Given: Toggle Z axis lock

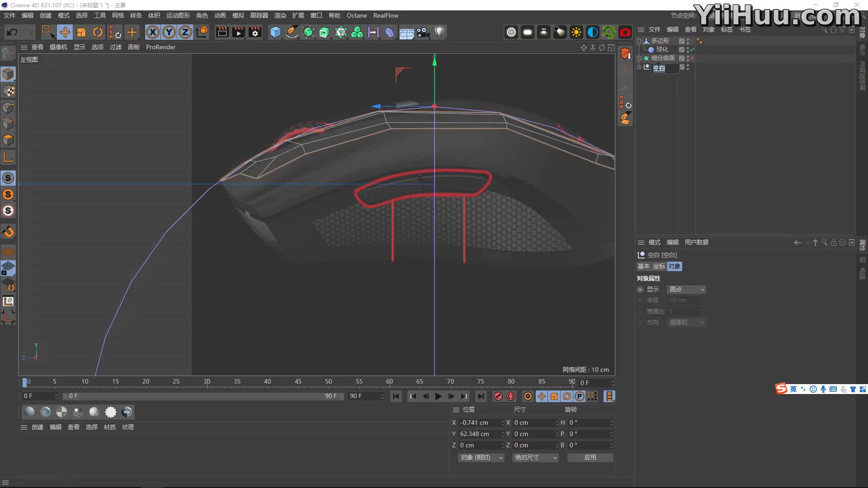Looking at the screenshot, I should (x=185, y=32).
